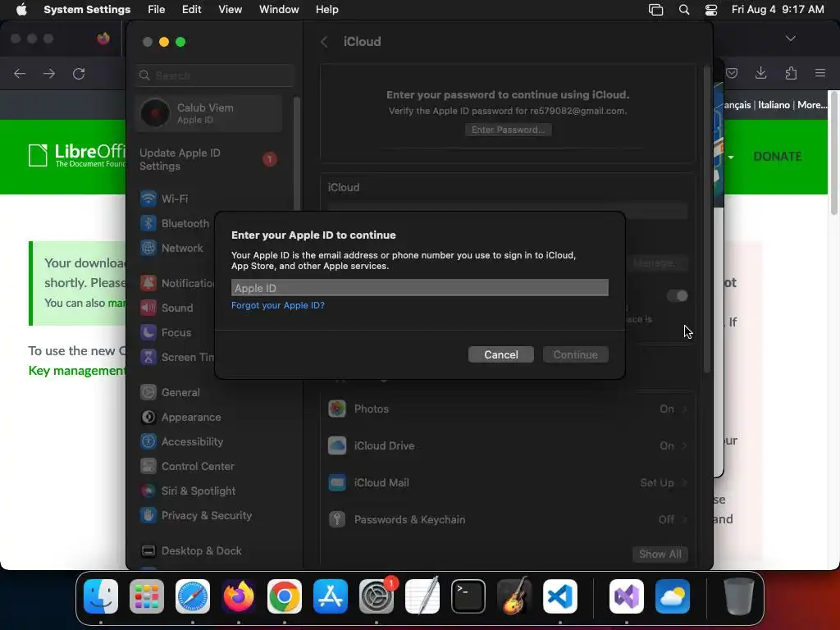Expand Passwords & Keychain row chevron

[x=685, y=519]
